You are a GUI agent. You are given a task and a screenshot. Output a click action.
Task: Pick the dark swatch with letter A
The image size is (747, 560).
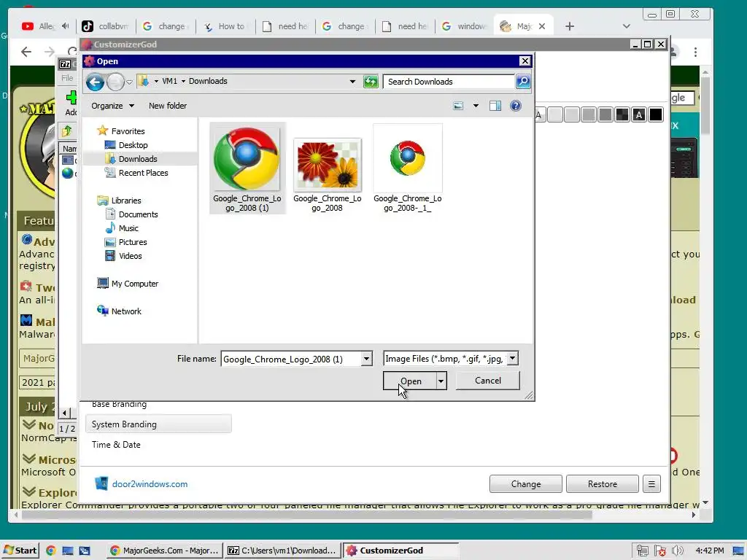coord(639,114)
